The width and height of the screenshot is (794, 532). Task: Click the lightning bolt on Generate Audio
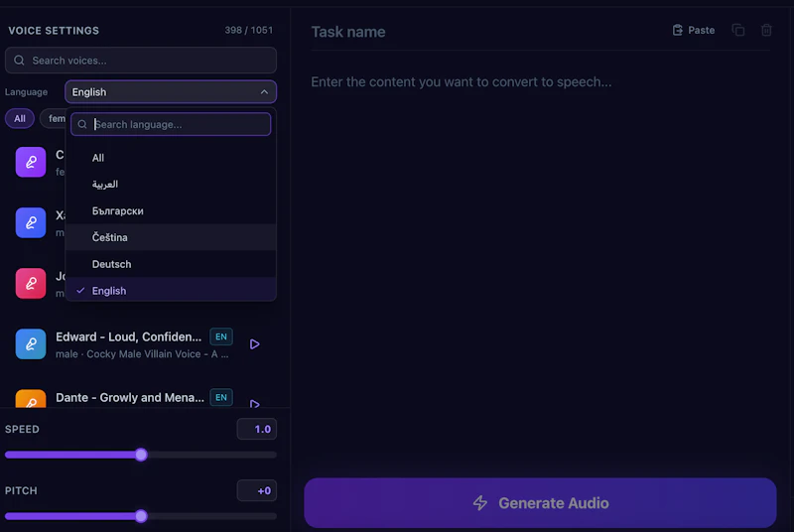480,502
